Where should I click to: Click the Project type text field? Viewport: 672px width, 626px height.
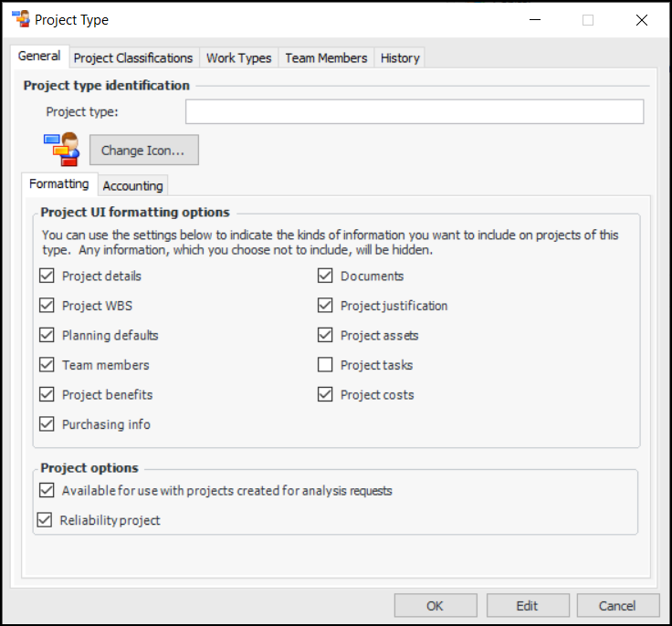pos(415,112)
